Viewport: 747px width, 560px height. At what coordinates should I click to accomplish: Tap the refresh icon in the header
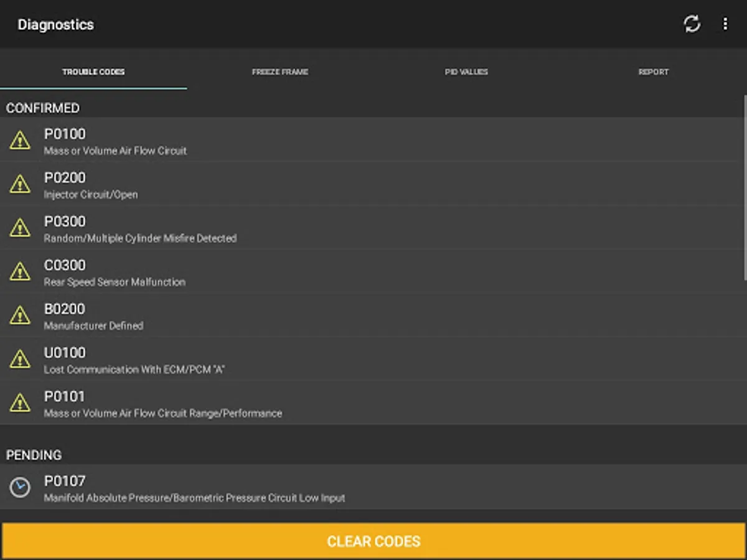[692, 24]
